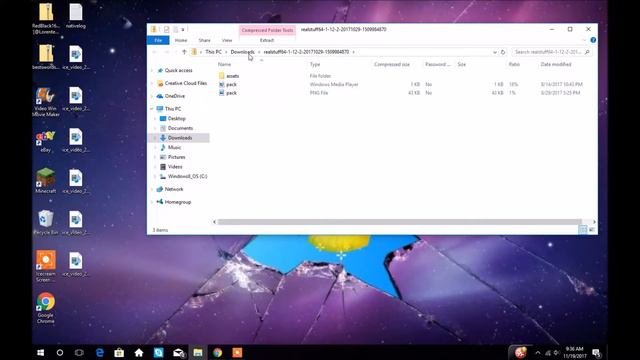Show hidden system tray icons

pos(538,353)
